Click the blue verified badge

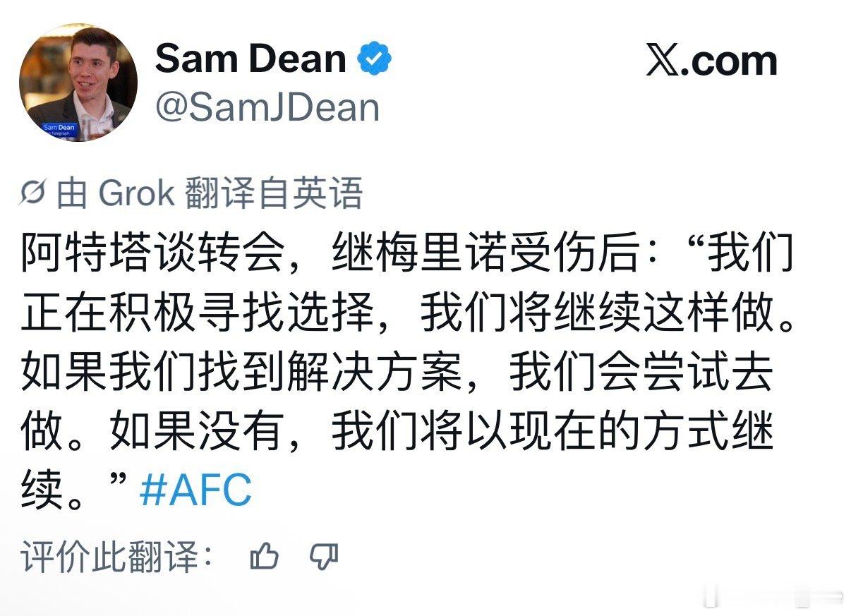pos(375,59)
